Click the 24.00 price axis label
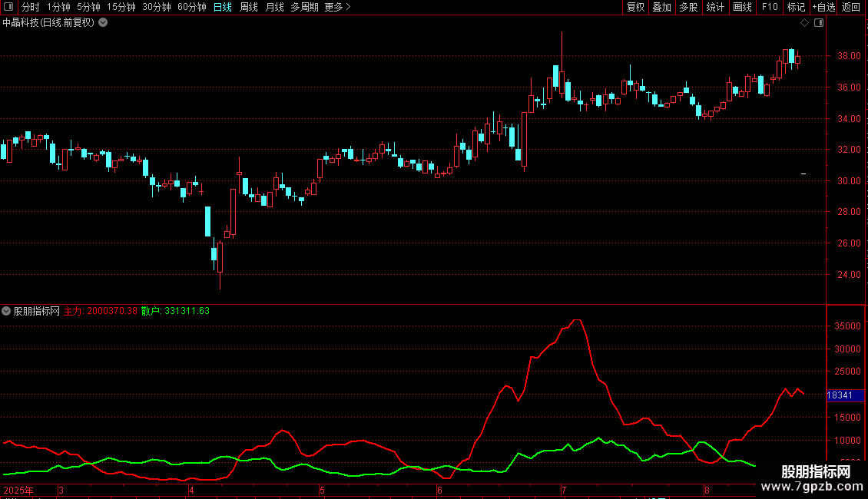Viewport: 868px width, 499px height. tap(849, 274)
